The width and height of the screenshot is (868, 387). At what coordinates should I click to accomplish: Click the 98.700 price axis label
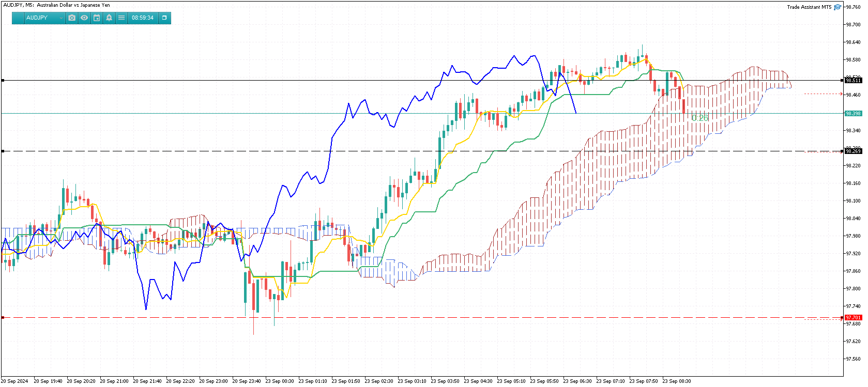click(x=854, y=25)
